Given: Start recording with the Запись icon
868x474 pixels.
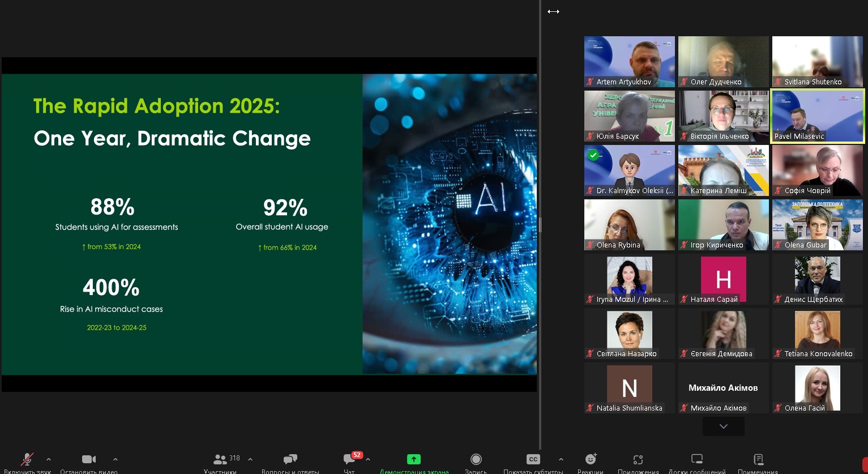Looking at the screenshot, I should (x=476, y=459).
